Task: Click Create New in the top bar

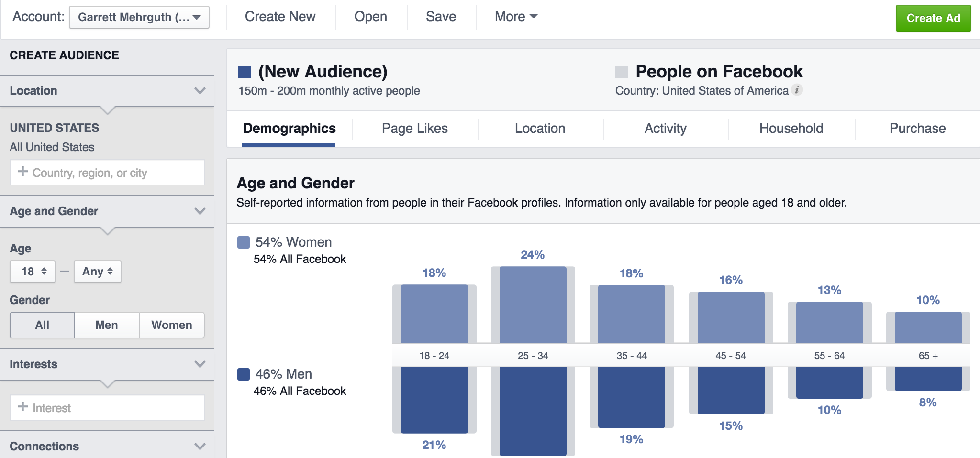Action: point(280,17)
